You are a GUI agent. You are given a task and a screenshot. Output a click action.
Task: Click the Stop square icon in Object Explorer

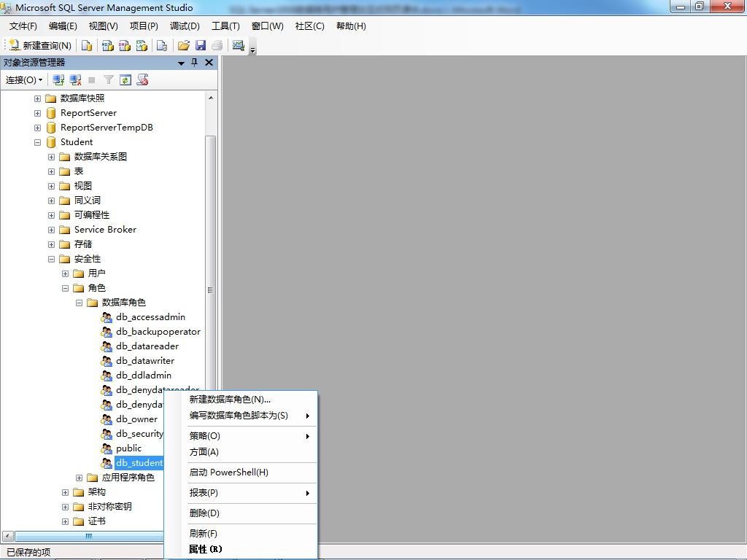click(92, 80)
